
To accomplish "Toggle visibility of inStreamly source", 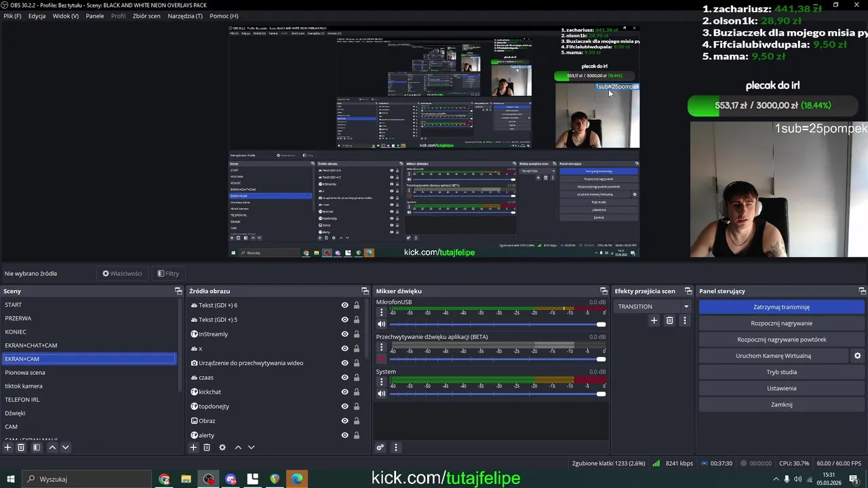I will pyautogui.click(x=344, y=334).
